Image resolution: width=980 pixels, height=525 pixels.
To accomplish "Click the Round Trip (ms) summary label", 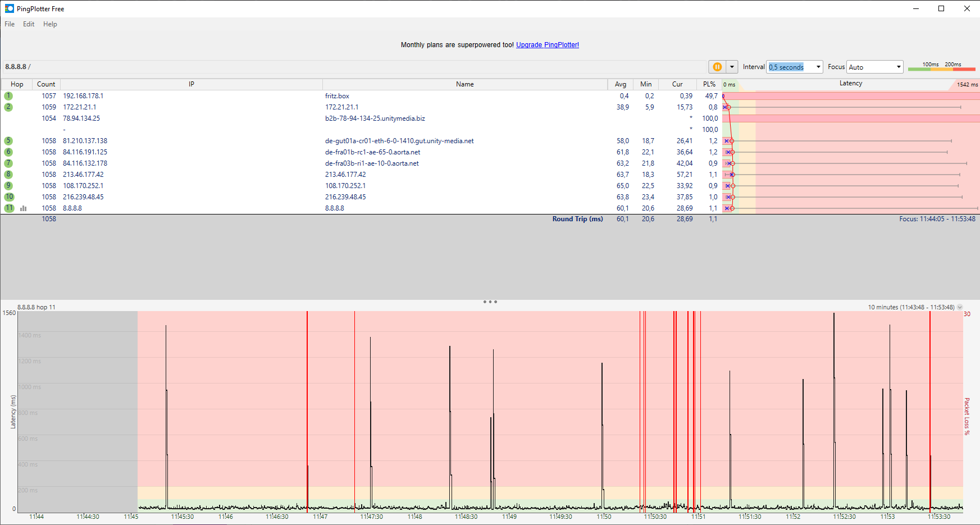I will tap(577, 219).
